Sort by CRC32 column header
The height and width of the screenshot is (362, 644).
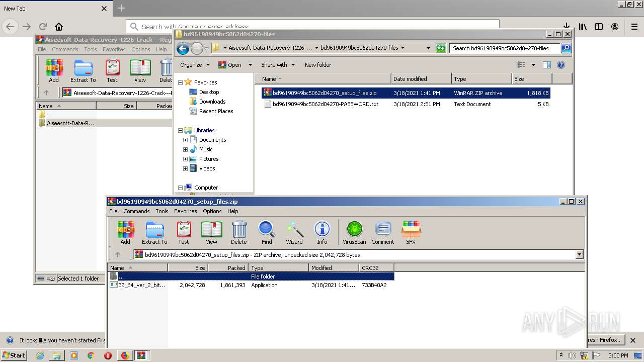pyautogui.click(x=376, y=268)
